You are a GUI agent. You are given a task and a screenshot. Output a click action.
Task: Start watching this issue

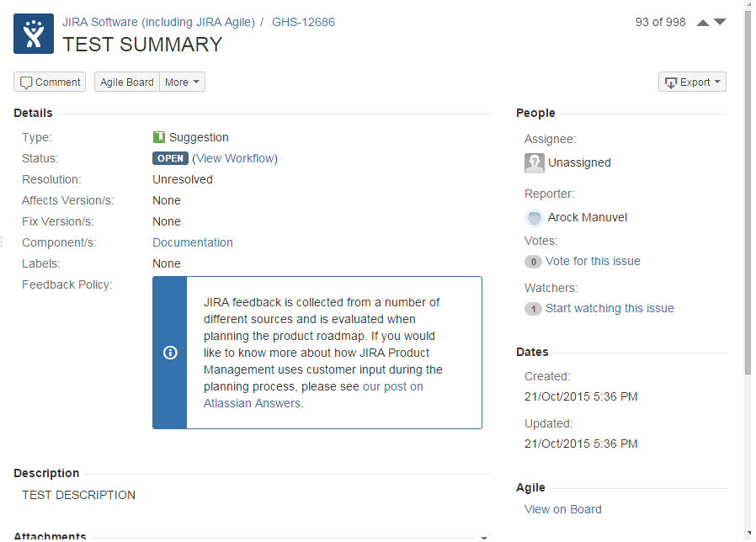pos(610,308)
